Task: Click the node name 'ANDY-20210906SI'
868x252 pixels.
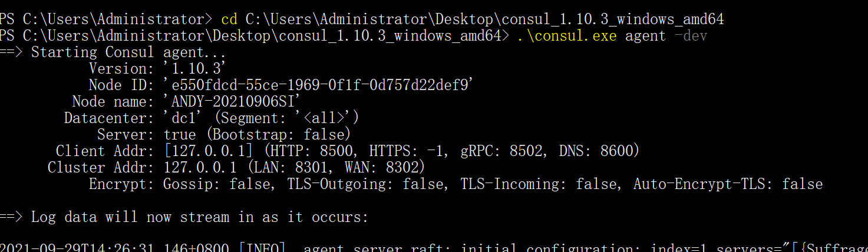Action: point(232,102)
